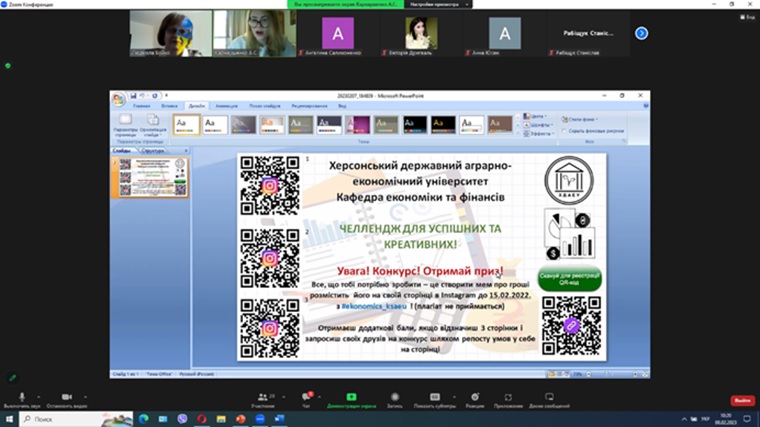Switch to the Главная ribbon tab

[x=142, y=106]
